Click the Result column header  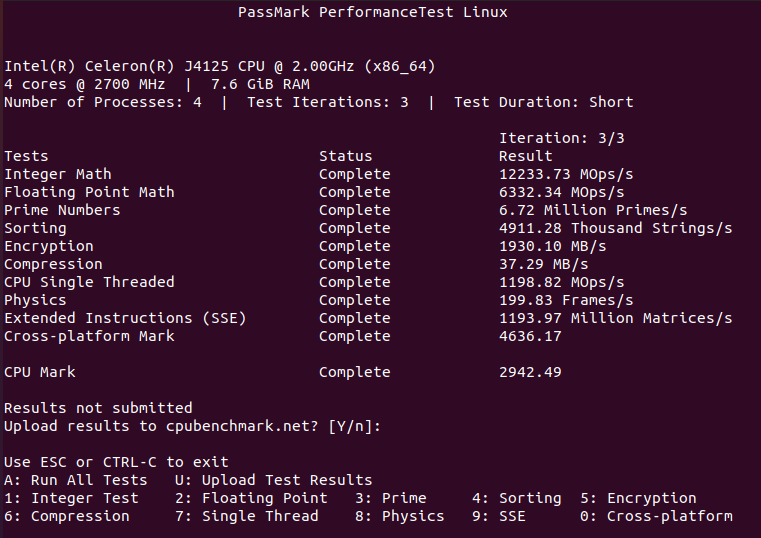coord(526,156)
